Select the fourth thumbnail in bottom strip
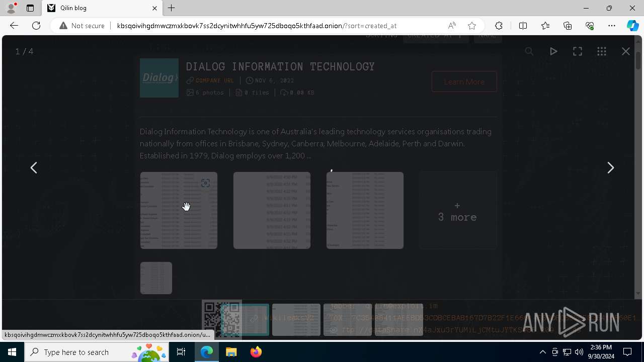Viewport: 644px width, 362px height. click(x=399, y=320)
